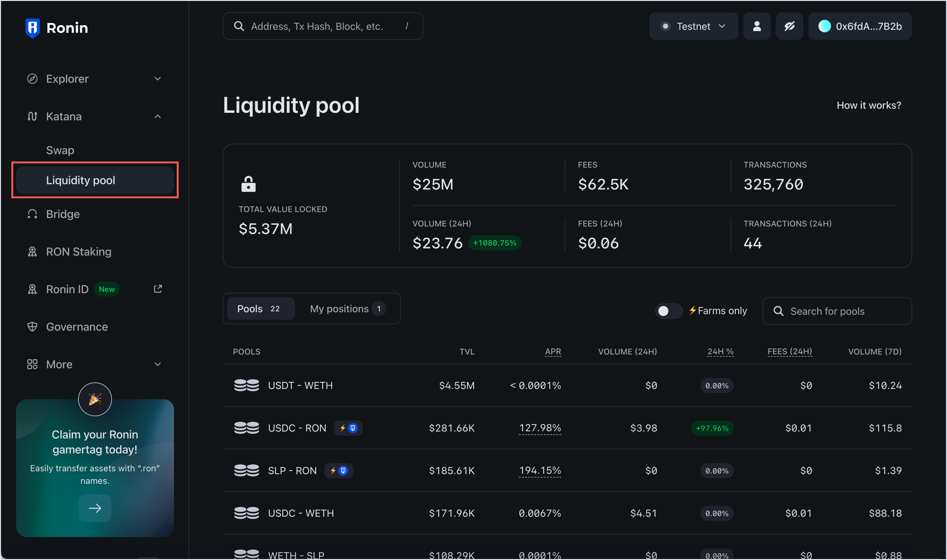Click the Farms only lightning icon
The width and height of the screenshot is (947, 560).
pyautogui.click(x=692, y=311)
